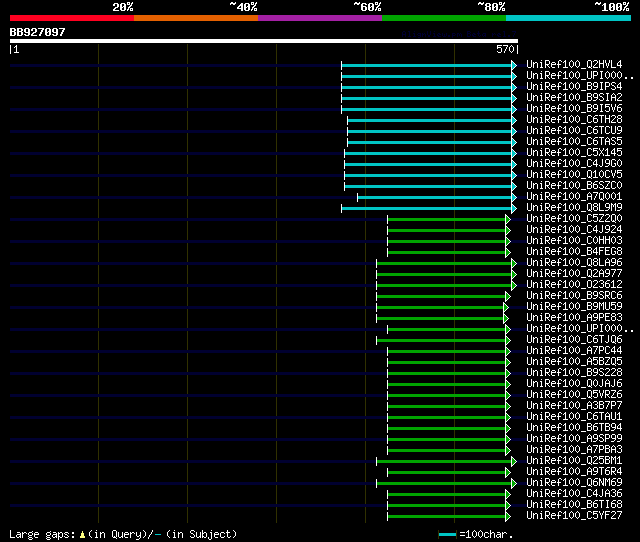Select the UniRef100_Q6NM69 entry
Screen dimensions: 640x542
point(574,482)
